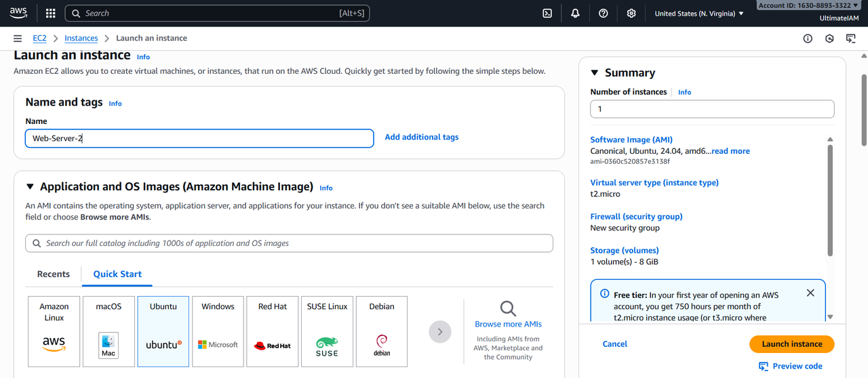The height and width of the screenshot is (378, 868).
Task: Toggle the hamburger side navigation menu
Action: coord(18,39)
